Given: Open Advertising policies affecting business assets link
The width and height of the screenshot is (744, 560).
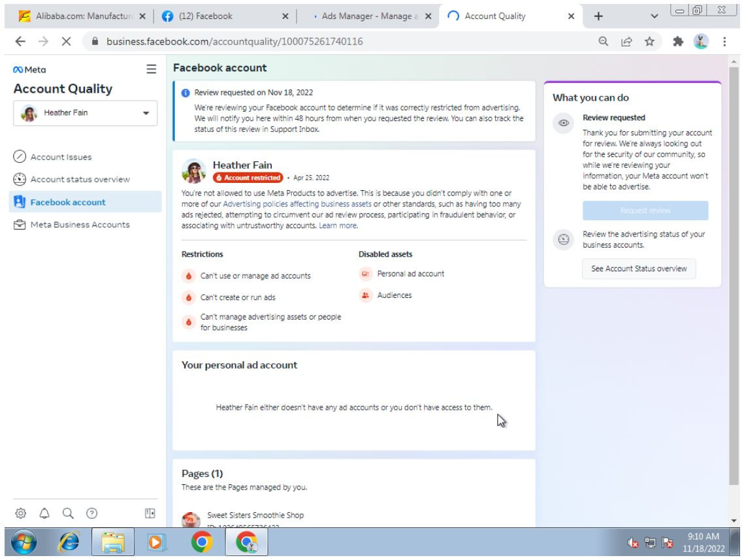Looking at the screenshot, I should [x=297, y=204].
